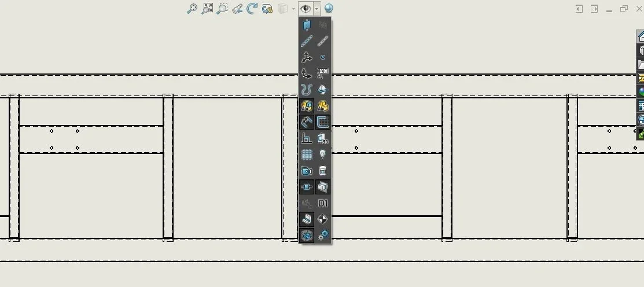Click the greyed Display Style cube icon

point(282,8)
